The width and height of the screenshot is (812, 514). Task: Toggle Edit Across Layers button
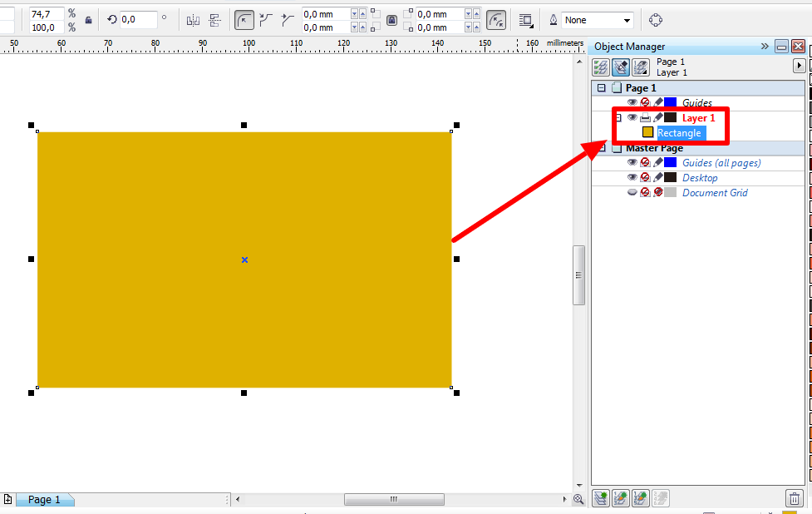621,67
